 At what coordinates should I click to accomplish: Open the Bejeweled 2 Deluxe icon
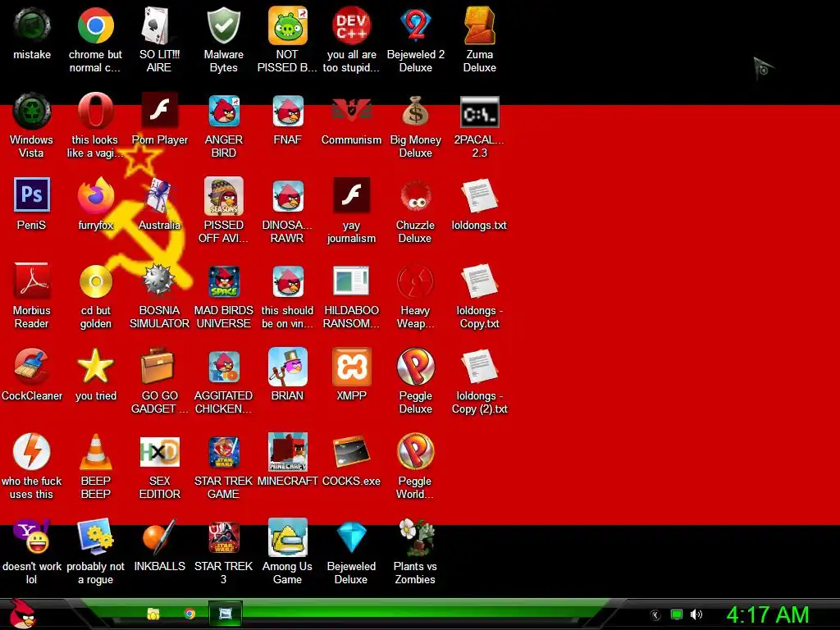415,25
